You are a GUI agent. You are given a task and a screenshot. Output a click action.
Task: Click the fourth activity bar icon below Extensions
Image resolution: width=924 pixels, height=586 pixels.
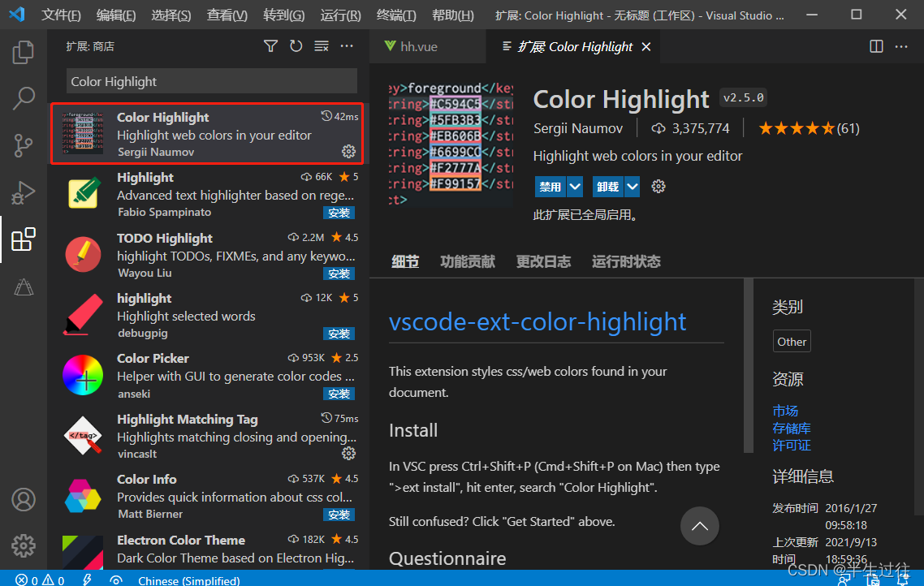24,287
